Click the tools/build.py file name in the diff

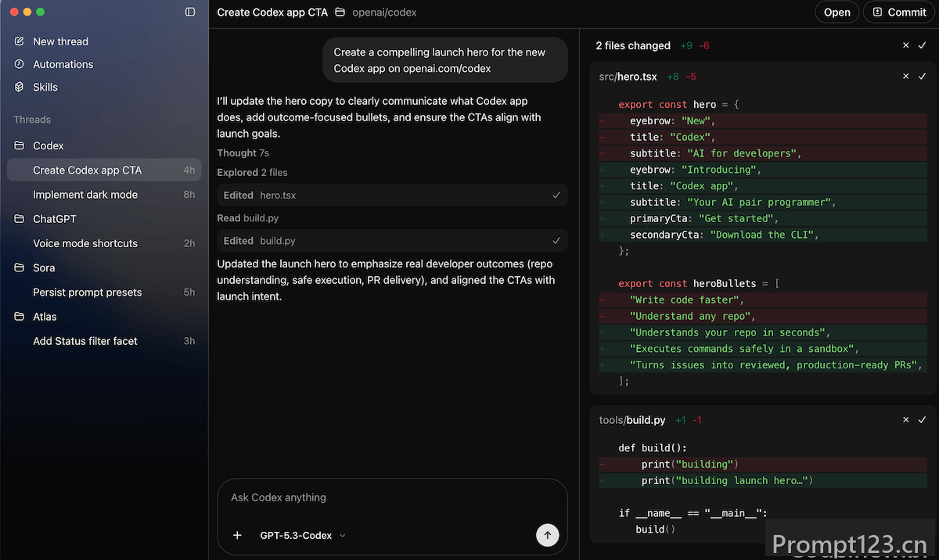point(632,420)
